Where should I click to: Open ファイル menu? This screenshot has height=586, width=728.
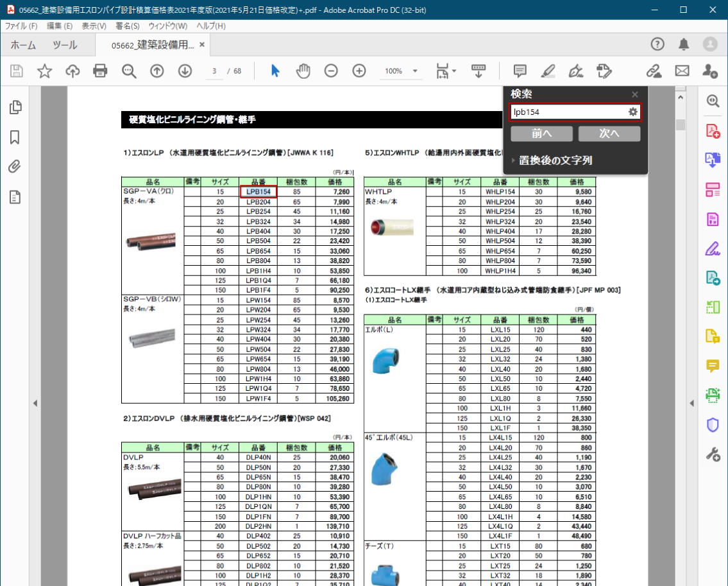21,26
